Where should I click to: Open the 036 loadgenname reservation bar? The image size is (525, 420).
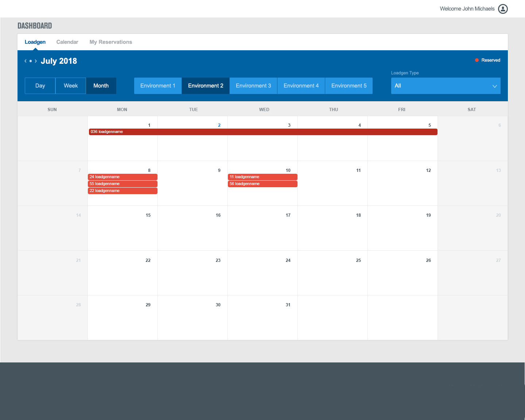263,132
